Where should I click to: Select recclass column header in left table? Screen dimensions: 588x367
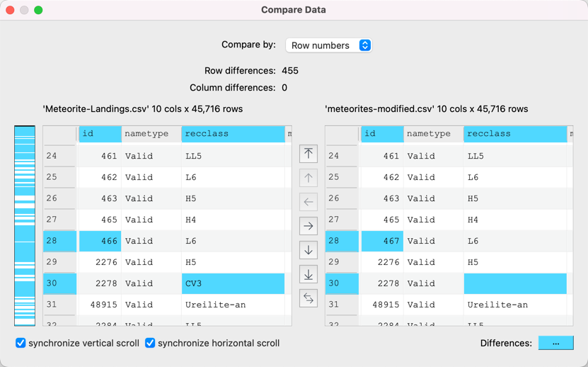click(x=233, y=134)
